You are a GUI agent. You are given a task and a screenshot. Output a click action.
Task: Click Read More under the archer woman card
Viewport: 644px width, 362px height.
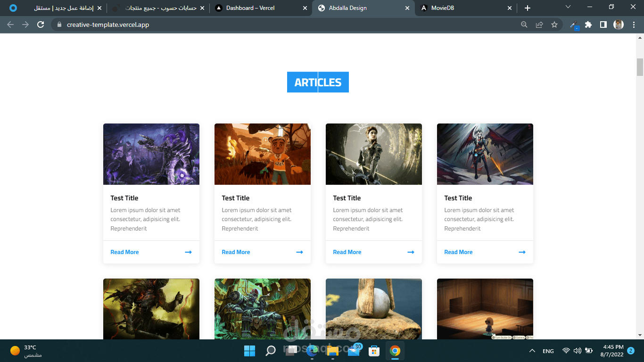pyautogui.click(x=347, y=252)
